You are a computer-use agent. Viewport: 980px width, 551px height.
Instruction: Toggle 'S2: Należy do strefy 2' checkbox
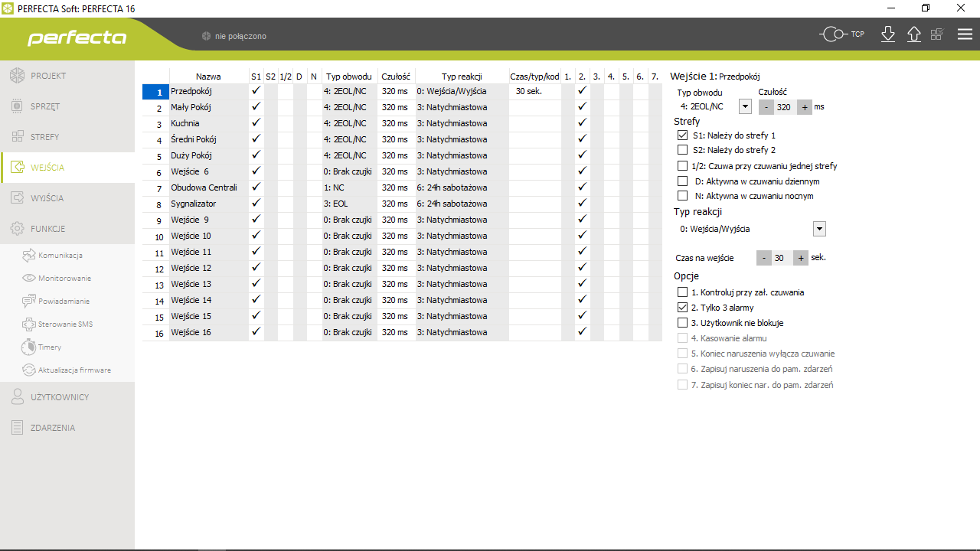(x=683, y=150)
